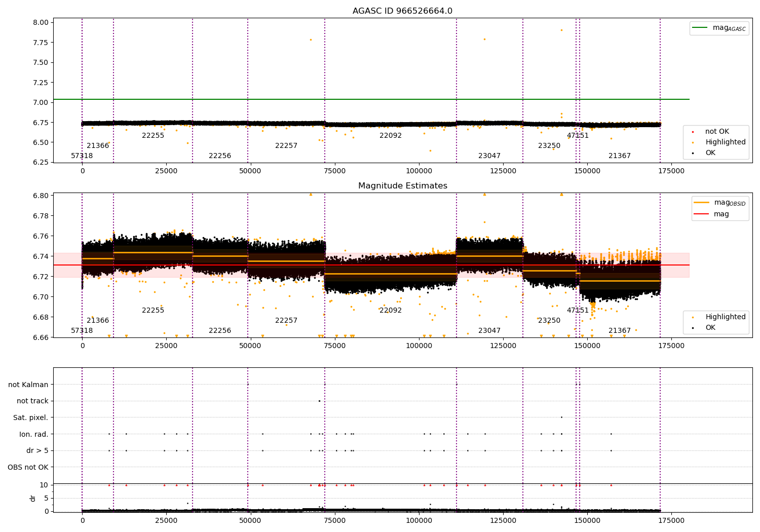Viewport: 760px width, 532px height.
Task: Click obsid label 22257 in top plot
Action: (x=286, y=146)
